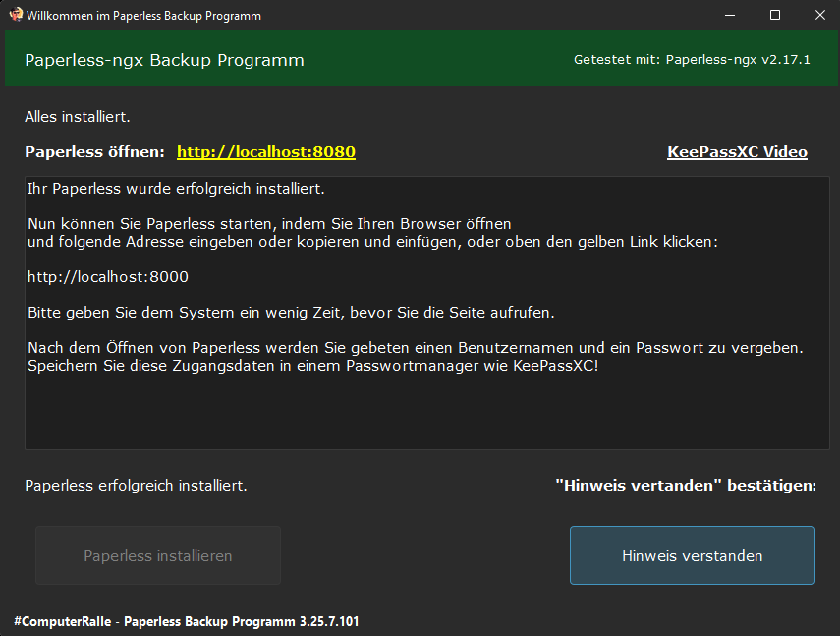The height and width of the screenshot is (636, 840).
Task: Click the 'Bitte geben Sie dem System' line
Action: tap(291, 313)
